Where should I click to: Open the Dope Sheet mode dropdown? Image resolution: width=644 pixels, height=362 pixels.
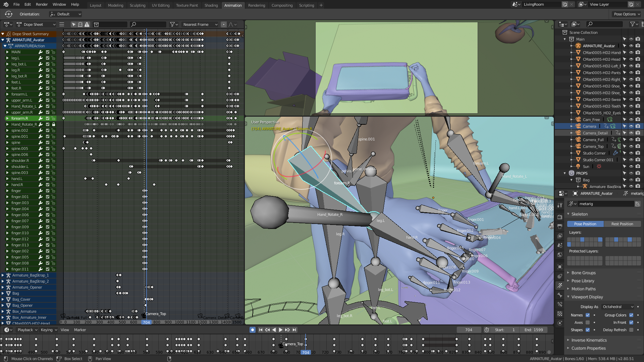coord(36,24)
